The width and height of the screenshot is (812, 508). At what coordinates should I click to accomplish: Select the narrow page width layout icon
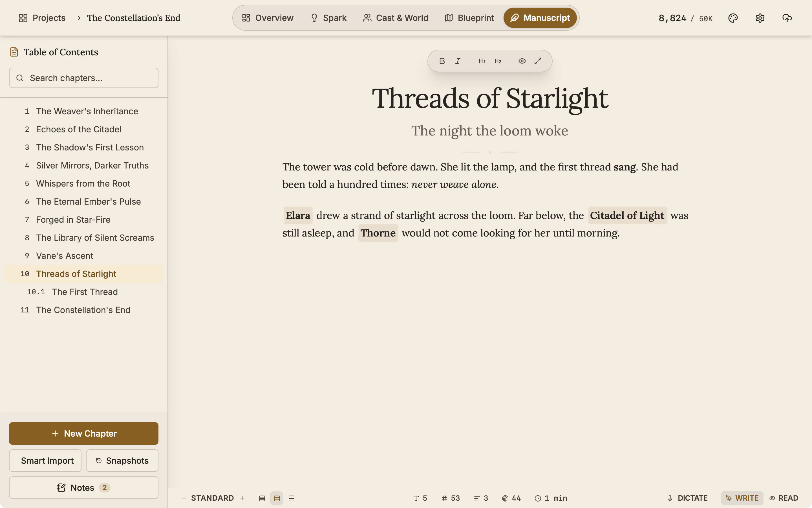coord(262,498)
